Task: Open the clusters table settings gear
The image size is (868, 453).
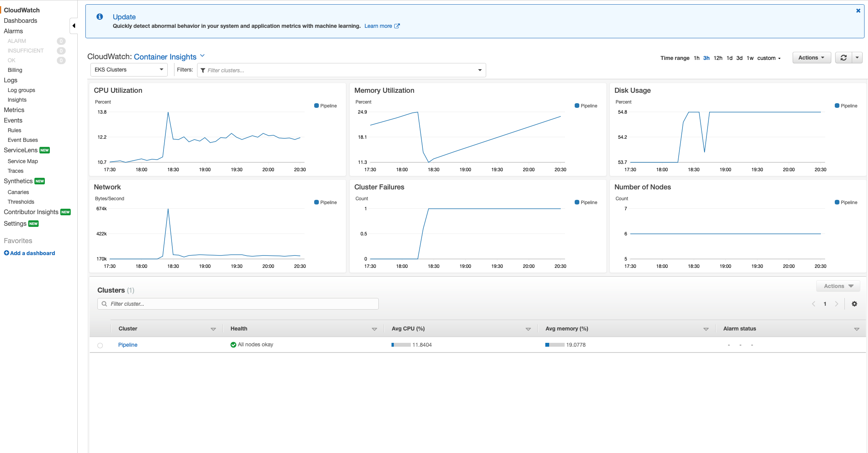Action: pyautogui.click(x=854, y=304)
